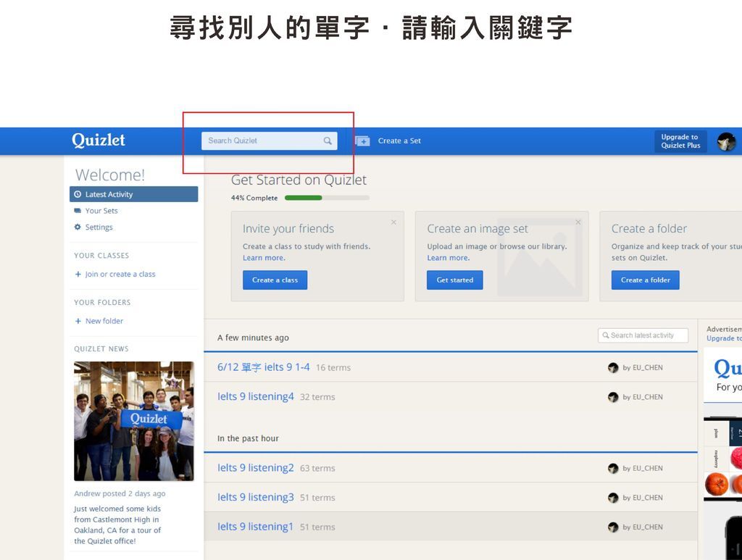Image resolution: width=742 pixels, height=560 pixels.
Task: Click the 63 terms label
Action: pos(317,468)
